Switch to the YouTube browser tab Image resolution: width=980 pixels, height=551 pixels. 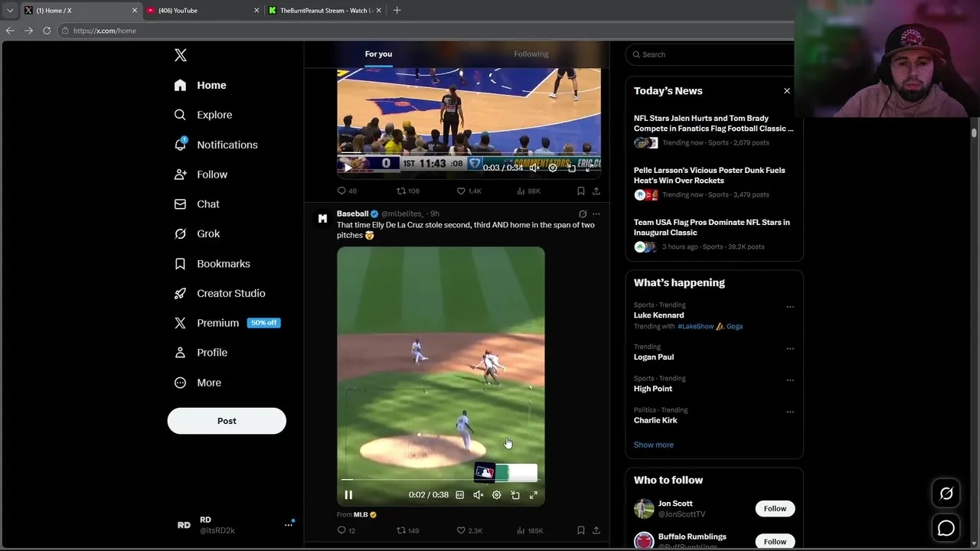tap(203, 11)
